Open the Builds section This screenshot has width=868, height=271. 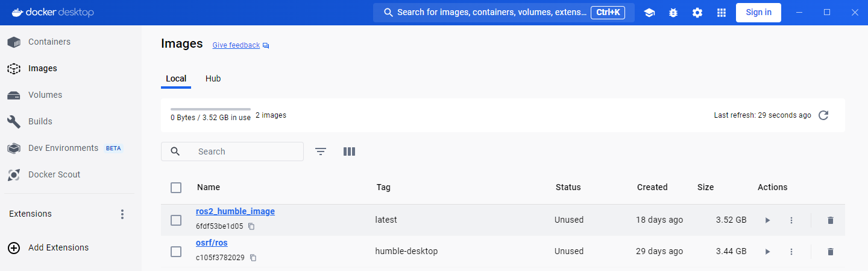[x=40, y=121]
